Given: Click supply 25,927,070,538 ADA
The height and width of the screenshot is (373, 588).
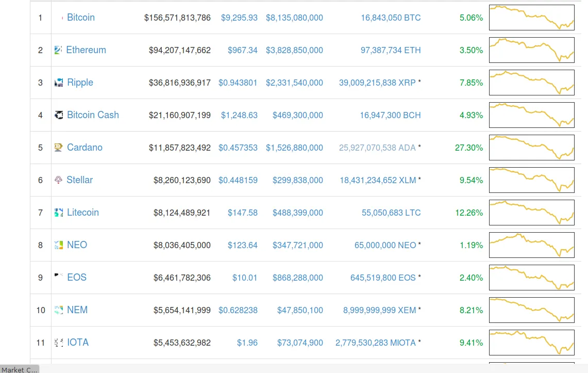Looking at the screenshot, I should (377, 148).
